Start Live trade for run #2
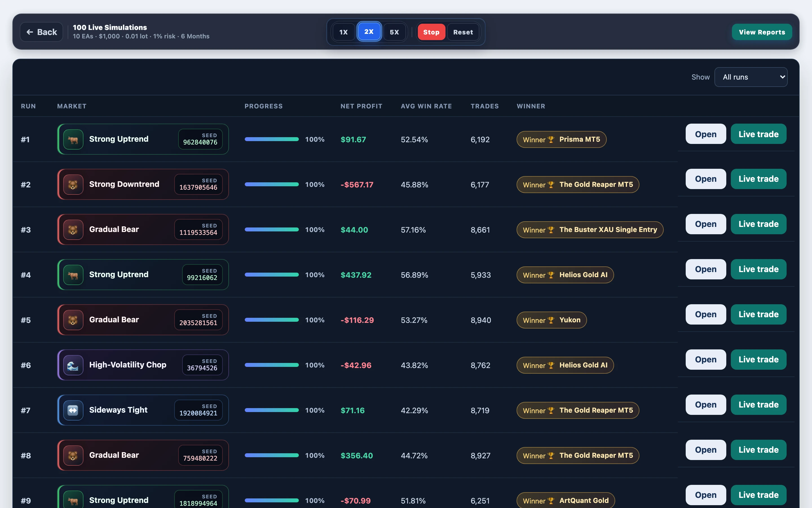Image resolution: width=812 pixels, height=508 pixels. [758, 179]
